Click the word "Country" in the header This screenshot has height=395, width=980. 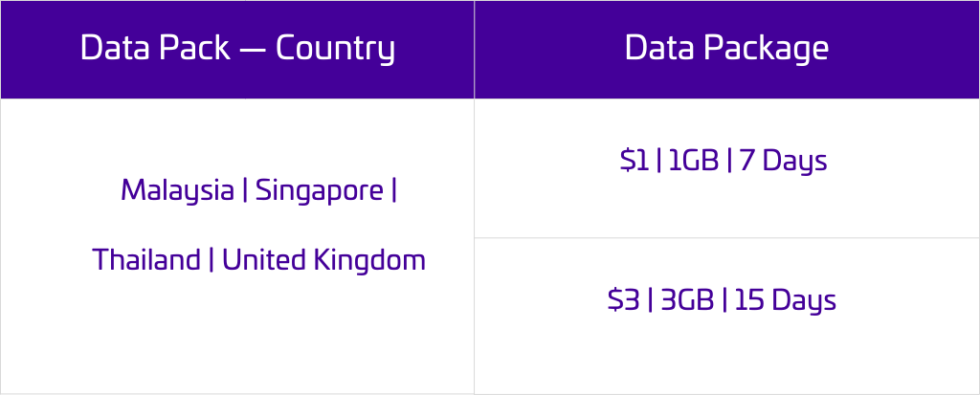(335, 49)
